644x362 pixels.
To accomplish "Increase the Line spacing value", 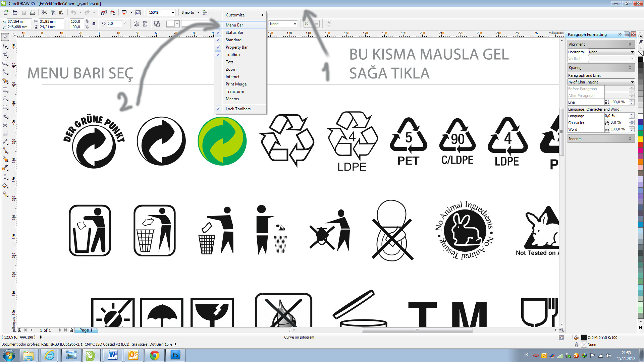I will (632, 101).
